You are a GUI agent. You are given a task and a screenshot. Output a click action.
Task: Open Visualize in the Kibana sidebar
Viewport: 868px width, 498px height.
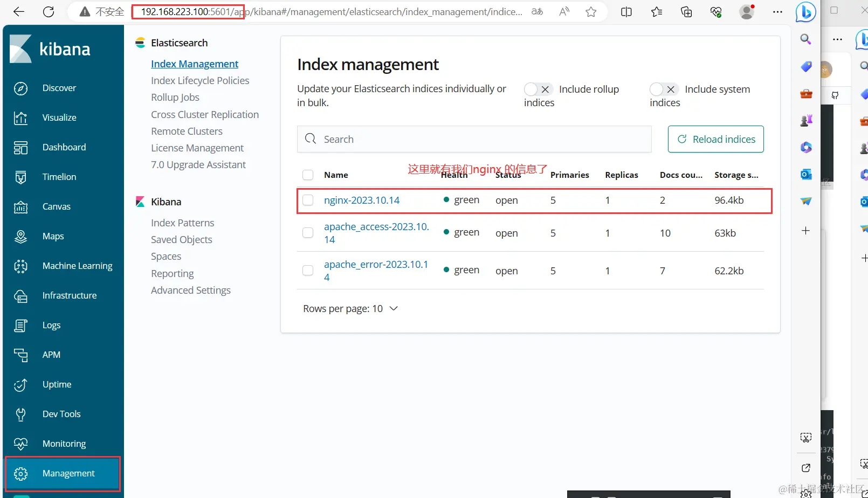point(59,117)
